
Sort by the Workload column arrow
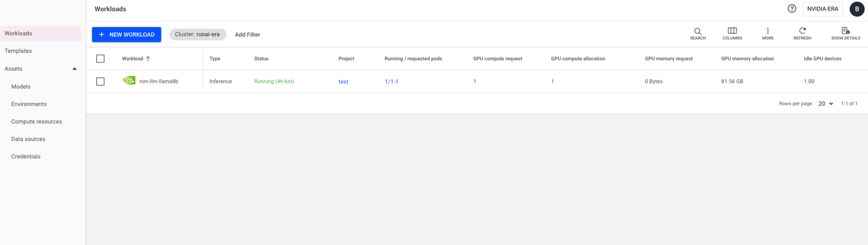[x=148, y=59]
